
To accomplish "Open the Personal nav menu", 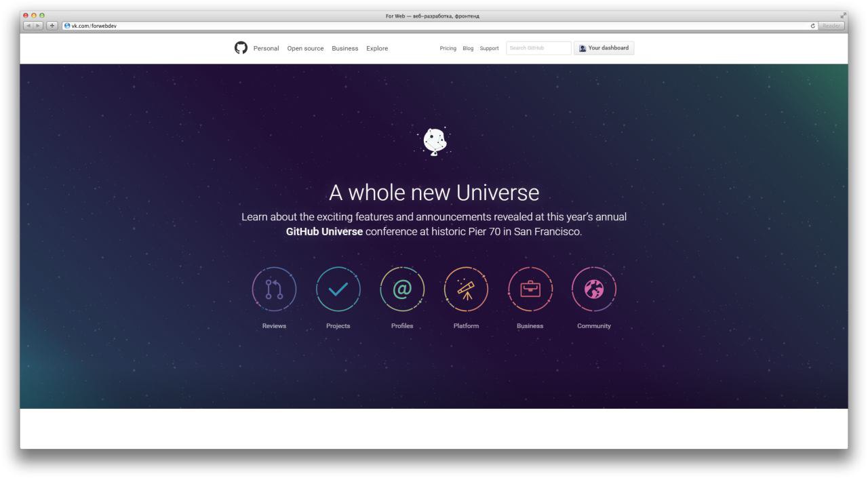I will (x=266, y=48).
